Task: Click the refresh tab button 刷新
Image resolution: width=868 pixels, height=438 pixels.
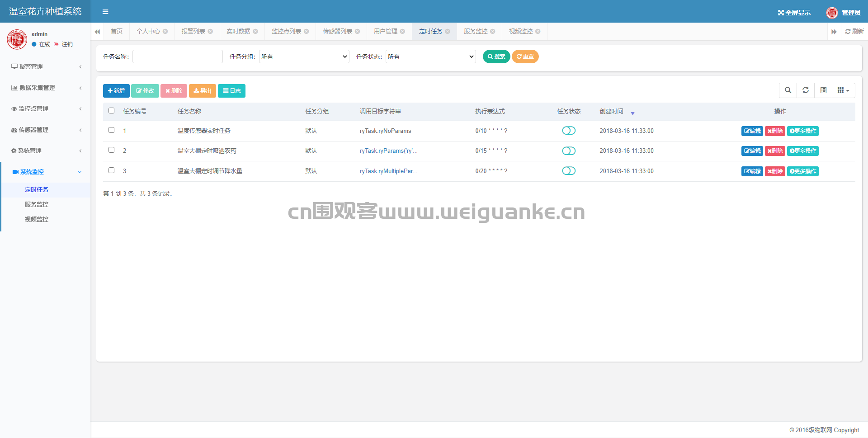Action: (854, 31)
